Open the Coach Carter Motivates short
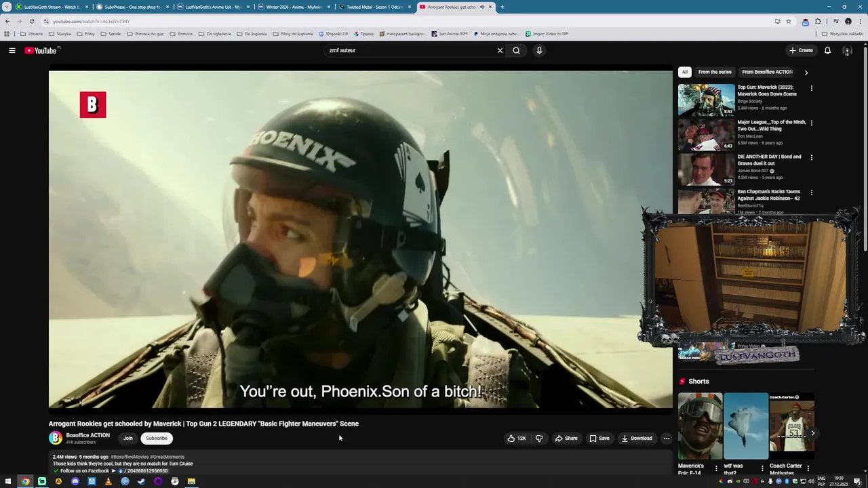868x488 pixels. coord(792,426)
